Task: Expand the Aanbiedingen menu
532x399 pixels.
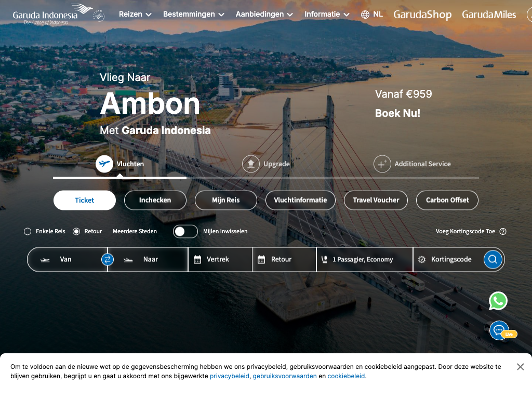Action: (x=264, y=14)
